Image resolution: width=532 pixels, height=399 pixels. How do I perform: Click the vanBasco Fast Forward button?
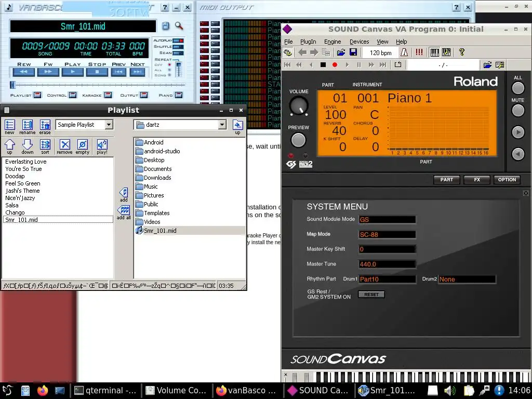click(x=48, y=72)
